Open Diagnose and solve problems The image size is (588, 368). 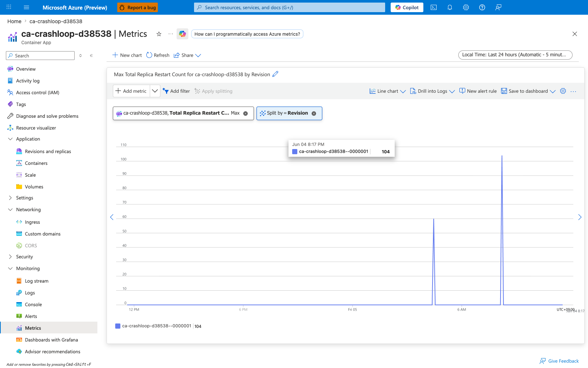pyautogui.click(x=47, y=116)
